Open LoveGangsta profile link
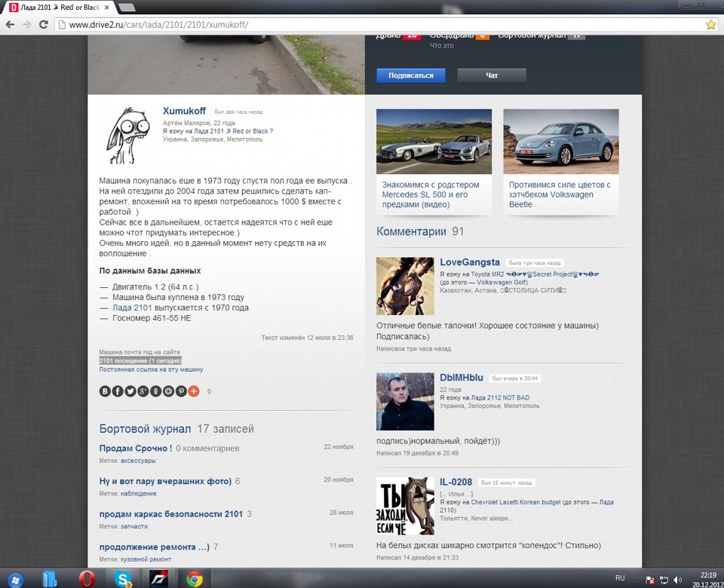Image resolution: width=724 pixels, height=588 pixels. [x=470, y=262]
